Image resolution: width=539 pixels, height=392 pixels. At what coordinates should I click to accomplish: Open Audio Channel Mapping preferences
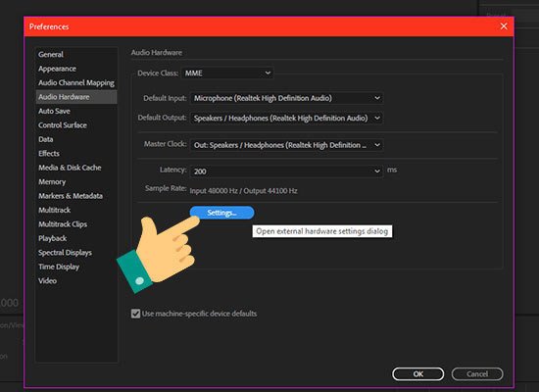[76, 83]
